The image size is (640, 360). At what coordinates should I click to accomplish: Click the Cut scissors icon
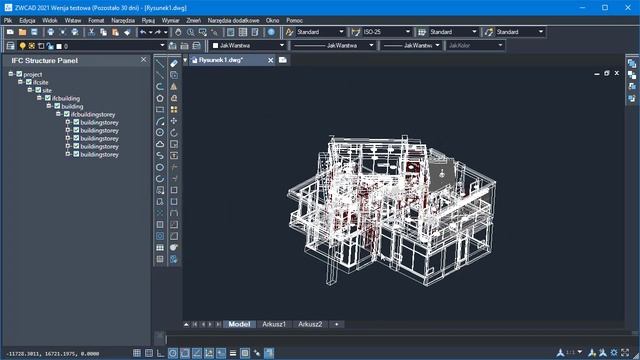91,32
